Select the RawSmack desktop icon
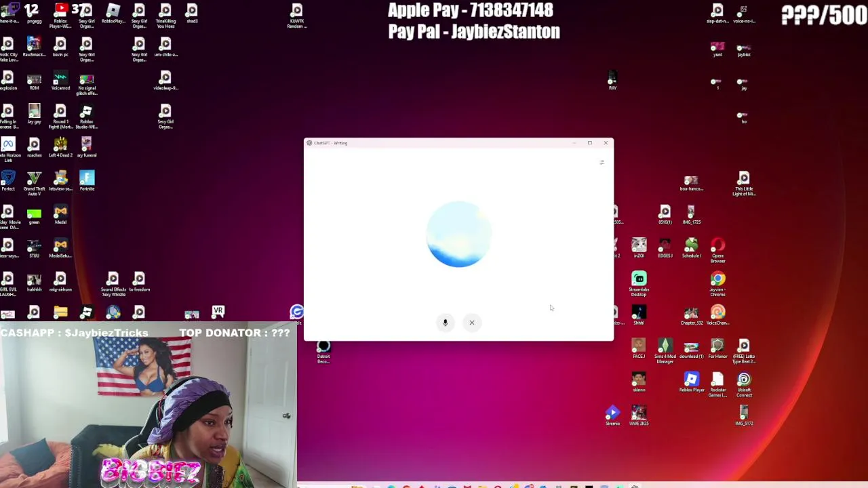This screenshot has height=488, width=868. point(34,47)
